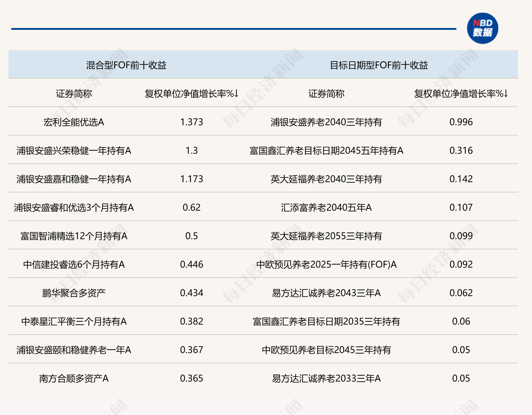
Task: Select 南方合顺多资产A
Action: [74, 379]
